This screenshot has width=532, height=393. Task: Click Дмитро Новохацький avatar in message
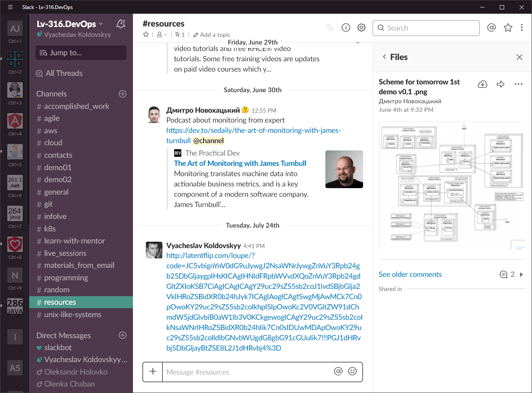[154, 114]
